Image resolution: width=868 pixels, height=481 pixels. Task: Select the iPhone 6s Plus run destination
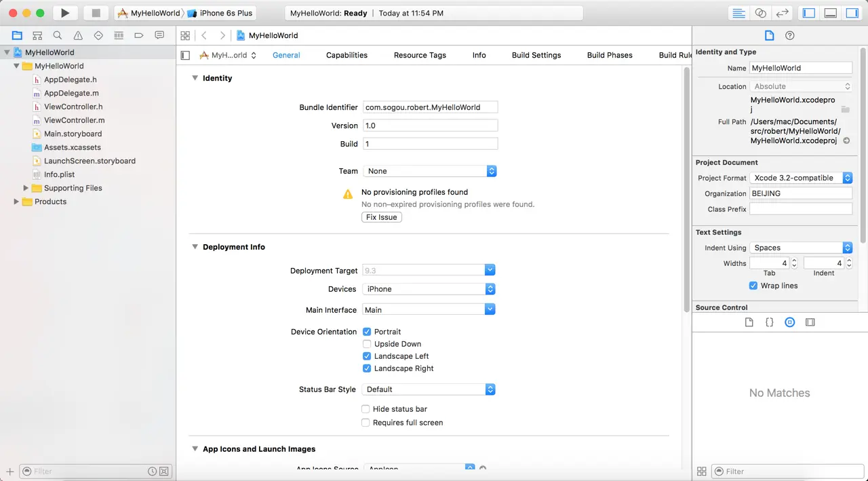coord(220,13)
